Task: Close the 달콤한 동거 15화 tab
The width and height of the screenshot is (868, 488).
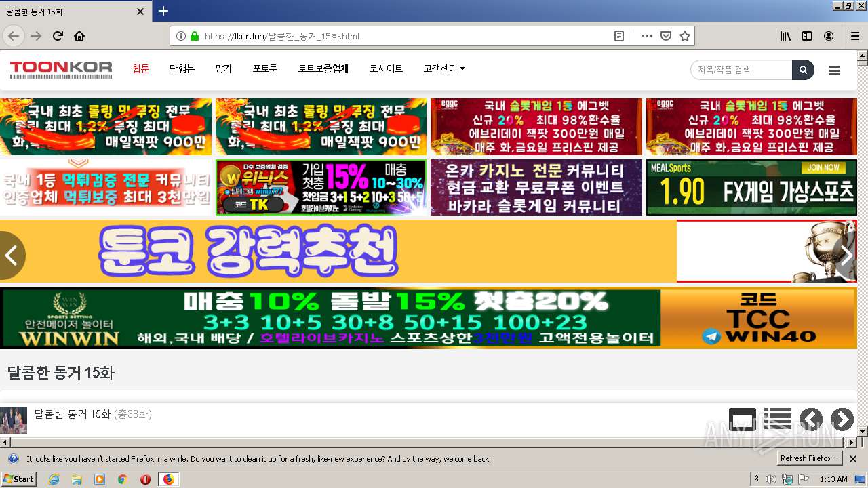Action: tap(140, 12)
